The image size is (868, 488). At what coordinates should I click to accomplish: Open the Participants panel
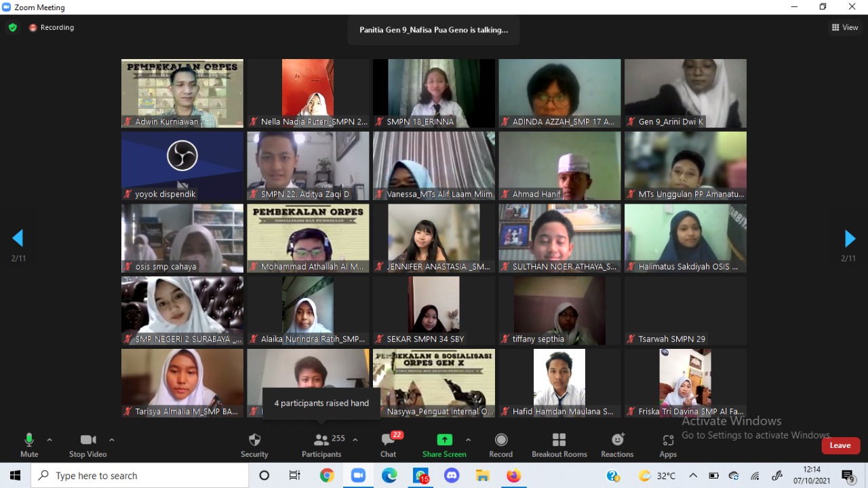tap(321, 445)
